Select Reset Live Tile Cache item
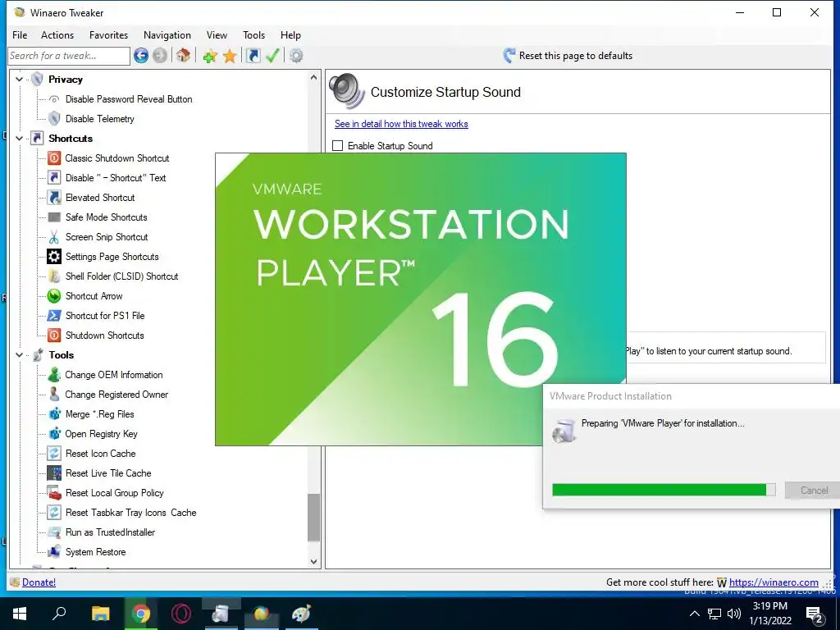The height and width of the screenshot is (630, 840). pyautogui.click(x=108, y=473)
